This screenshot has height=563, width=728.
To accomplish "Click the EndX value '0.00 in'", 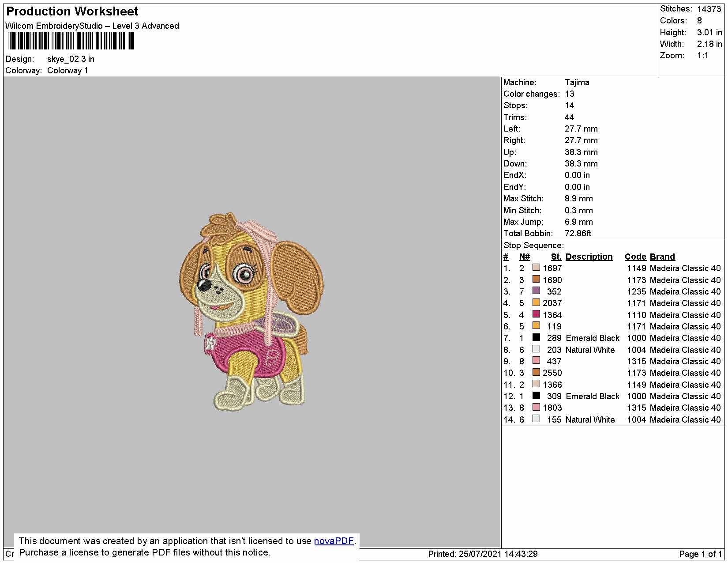I will [577, 175].
